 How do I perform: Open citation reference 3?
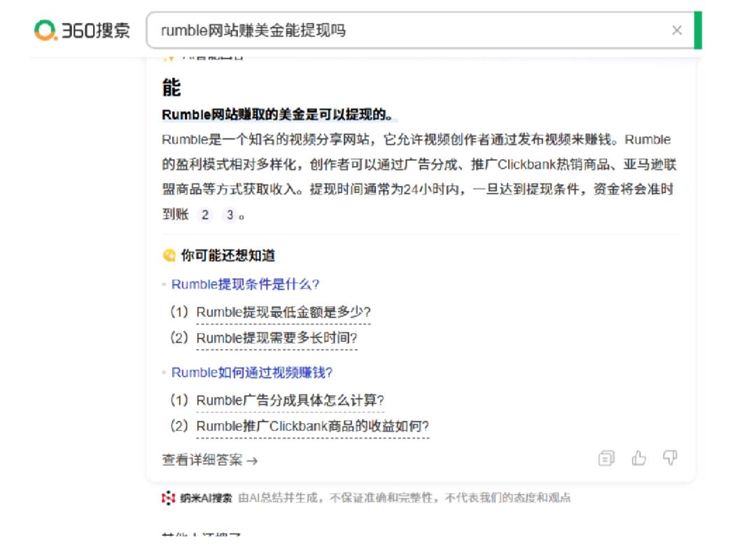[x=230, y=215]
